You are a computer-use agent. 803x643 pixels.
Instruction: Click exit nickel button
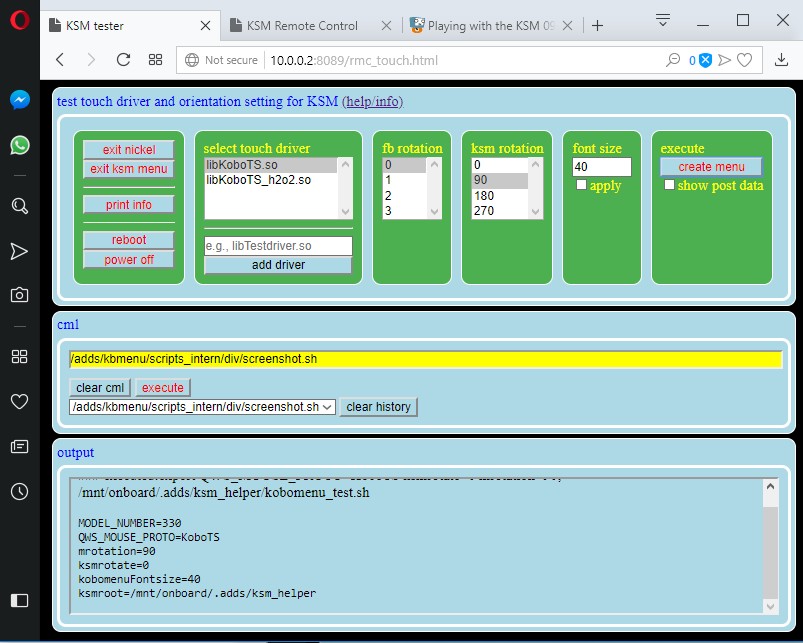(x=129, y=149)
